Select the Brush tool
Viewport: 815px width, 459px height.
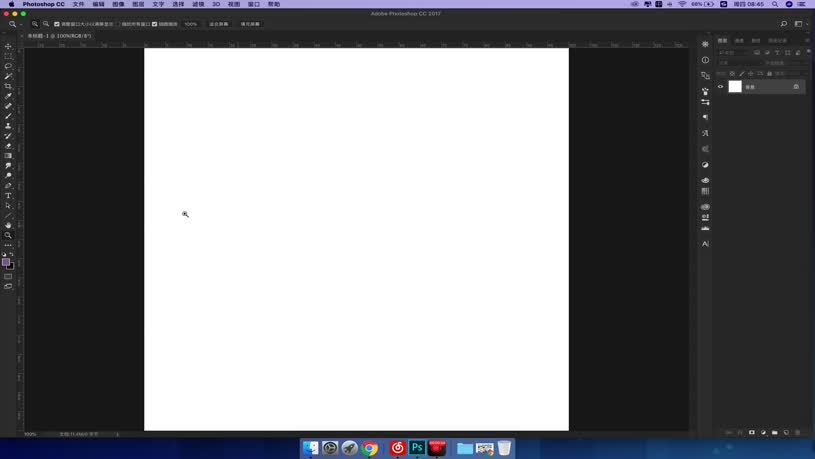8,116
